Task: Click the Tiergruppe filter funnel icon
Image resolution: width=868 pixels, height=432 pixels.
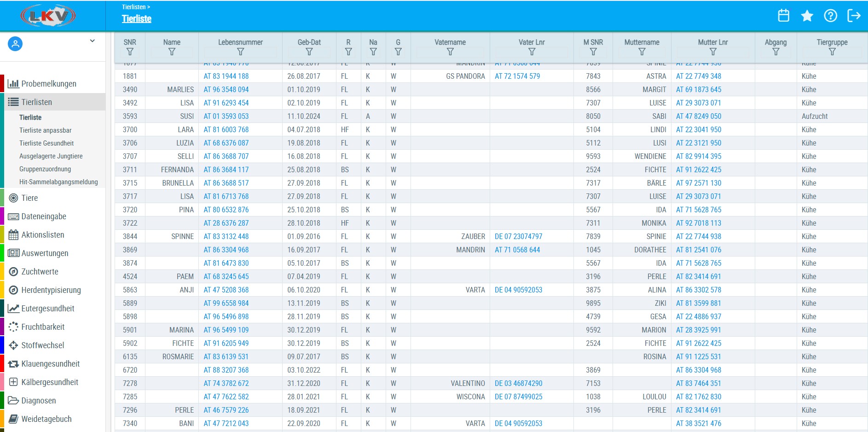Action: (x=832, y=52)
